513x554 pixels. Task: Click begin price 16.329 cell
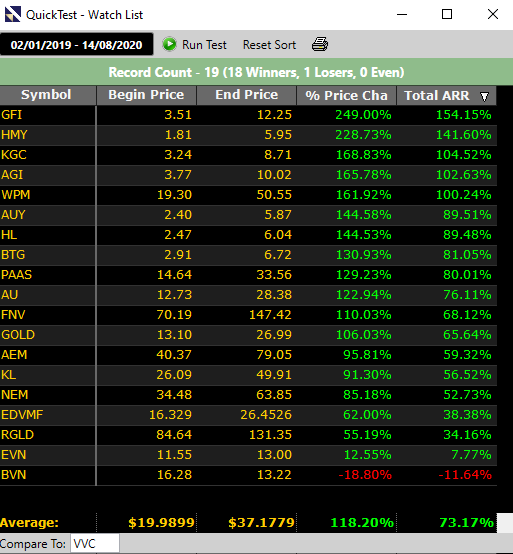[146, 414]
